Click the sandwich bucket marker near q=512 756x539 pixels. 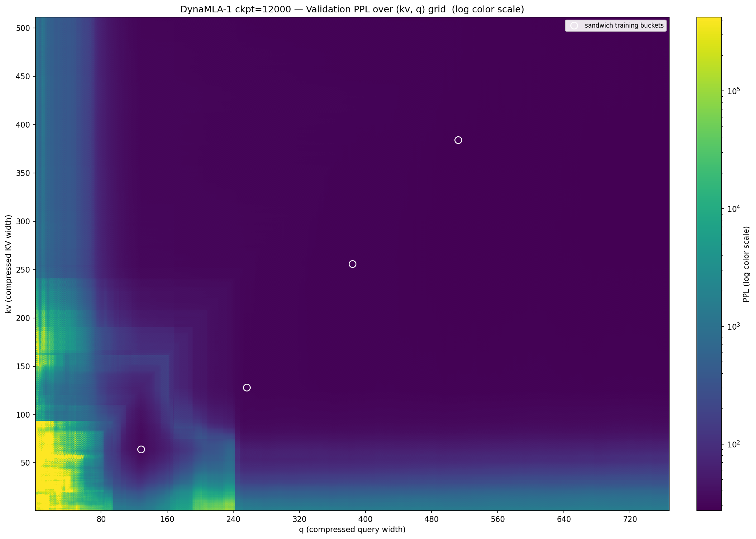(458, 140)
